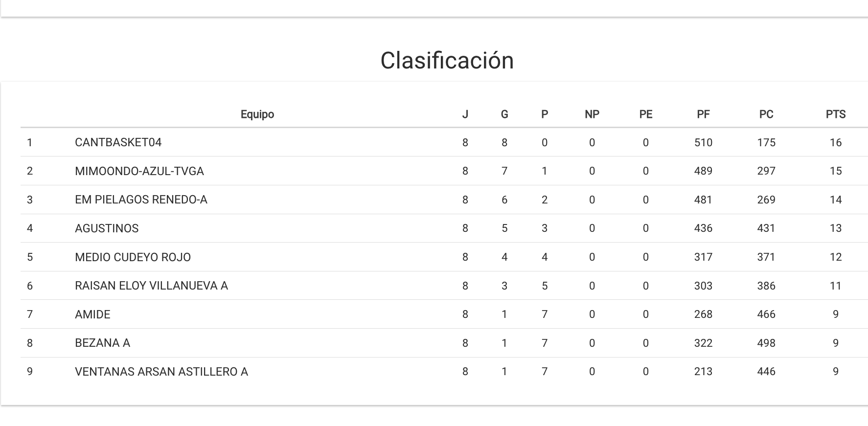Open VENTANAS ARSAN ASTILLERO A entry
The height and width of the screenshot is (426, 868).
(x=161, y=372)
